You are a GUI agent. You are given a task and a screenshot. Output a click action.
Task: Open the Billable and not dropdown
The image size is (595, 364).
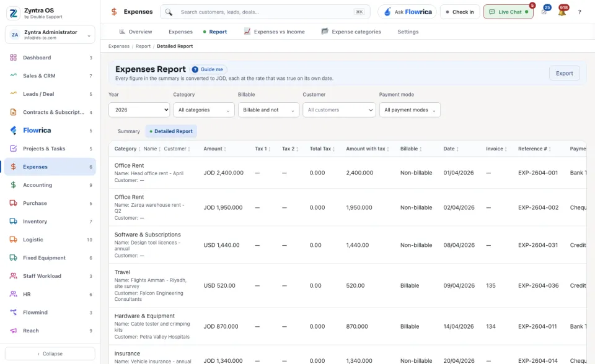268,110
